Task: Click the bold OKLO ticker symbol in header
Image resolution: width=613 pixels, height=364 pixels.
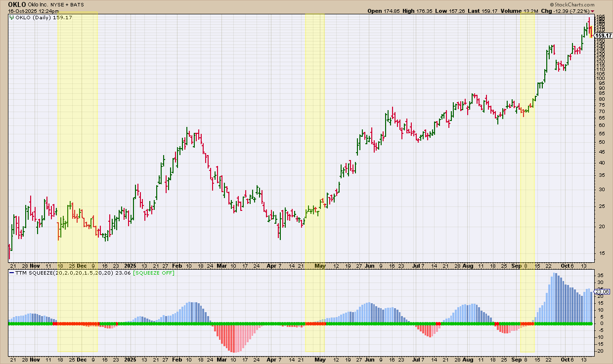Action: (x=17, y=4)
